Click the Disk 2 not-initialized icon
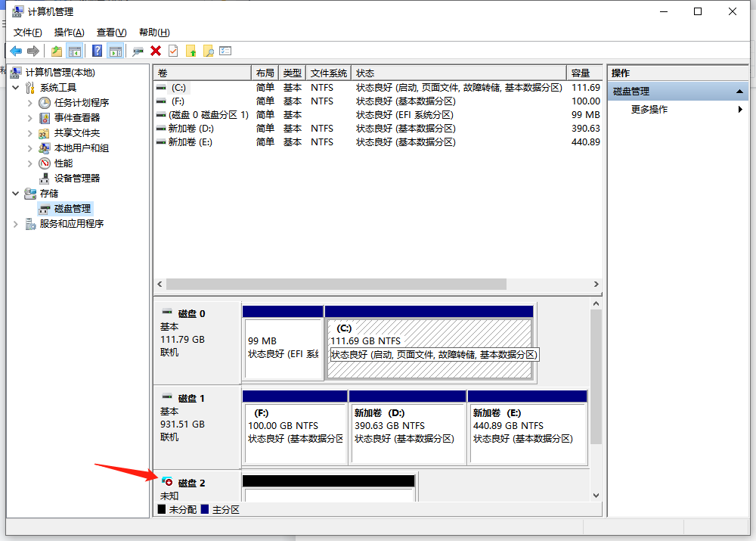Viewport: 756px width, 541px height. click(x=167, y=482)
